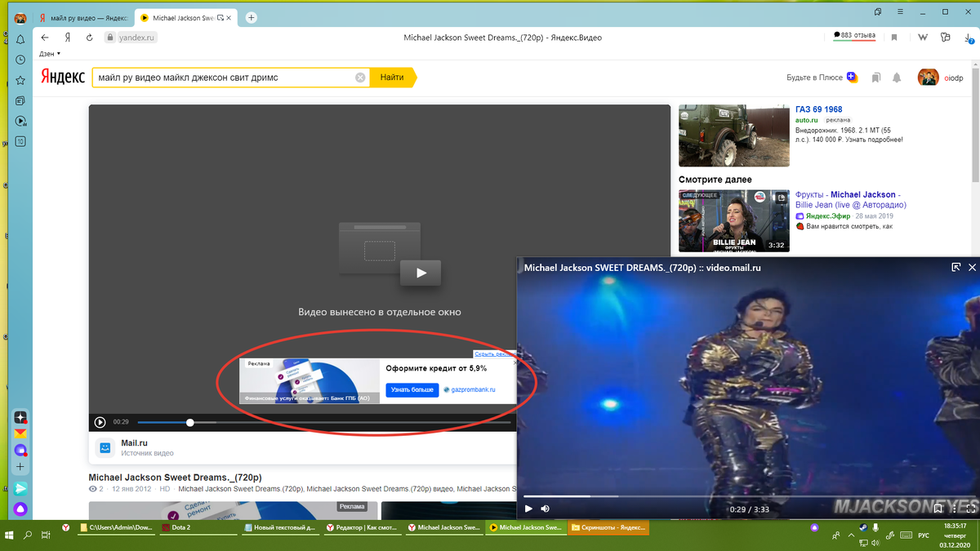Open the ГАЗ 69 jeep thumbnail

734,136
